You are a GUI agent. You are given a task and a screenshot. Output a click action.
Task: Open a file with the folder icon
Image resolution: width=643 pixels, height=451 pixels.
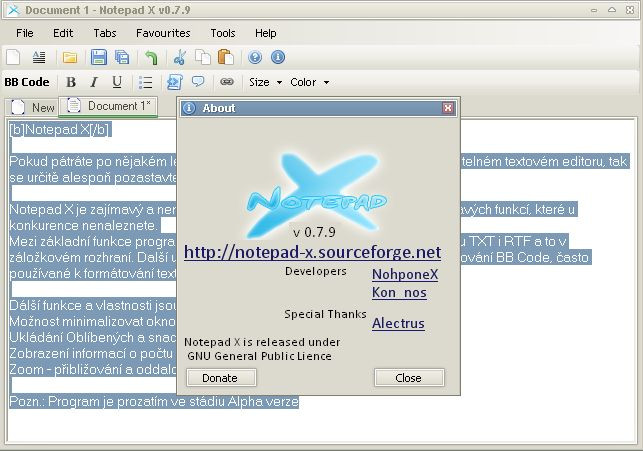point(70,57)
